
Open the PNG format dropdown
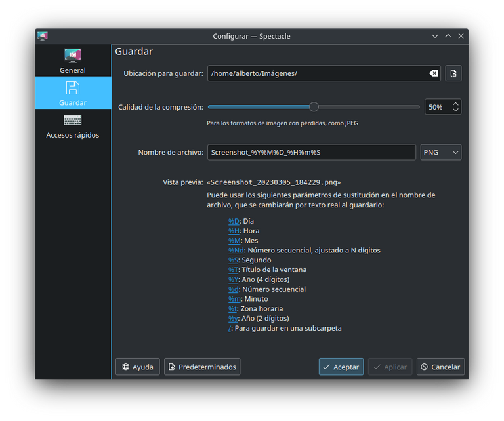441,152
